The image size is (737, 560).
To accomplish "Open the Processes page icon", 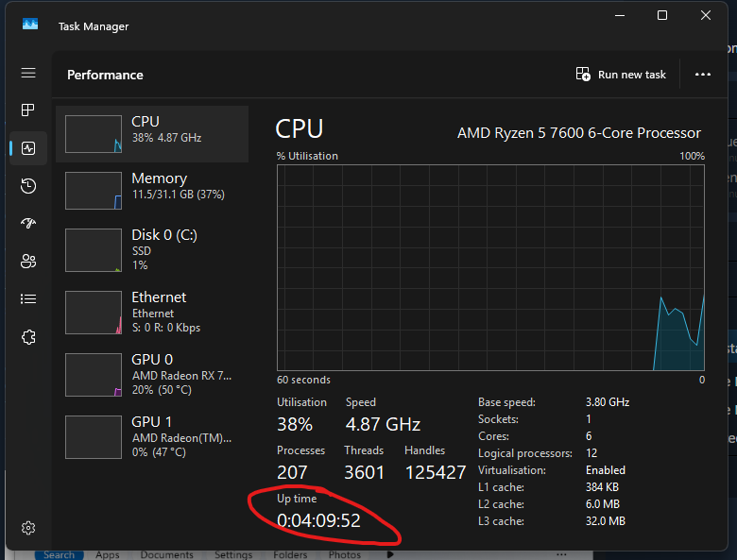I will tap(28, 110).
